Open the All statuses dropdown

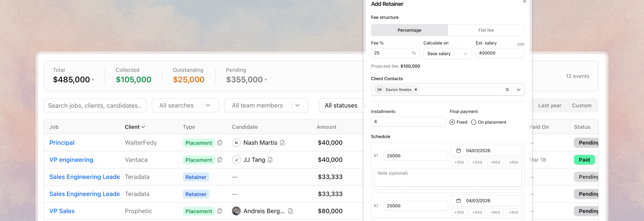[341, 105]
